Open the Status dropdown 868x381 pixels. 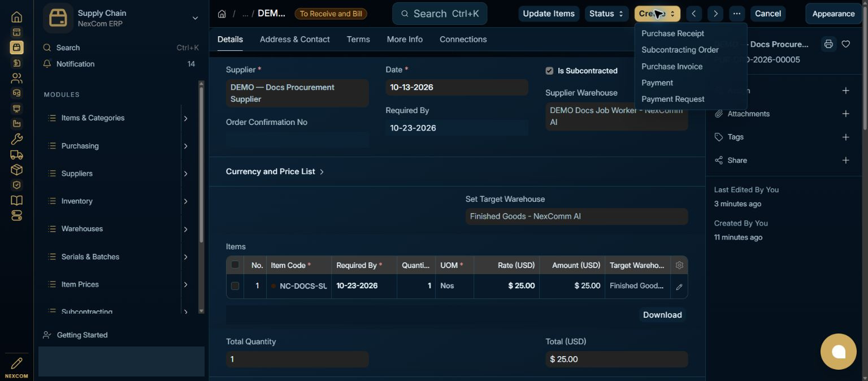click(x=606, y=14)
